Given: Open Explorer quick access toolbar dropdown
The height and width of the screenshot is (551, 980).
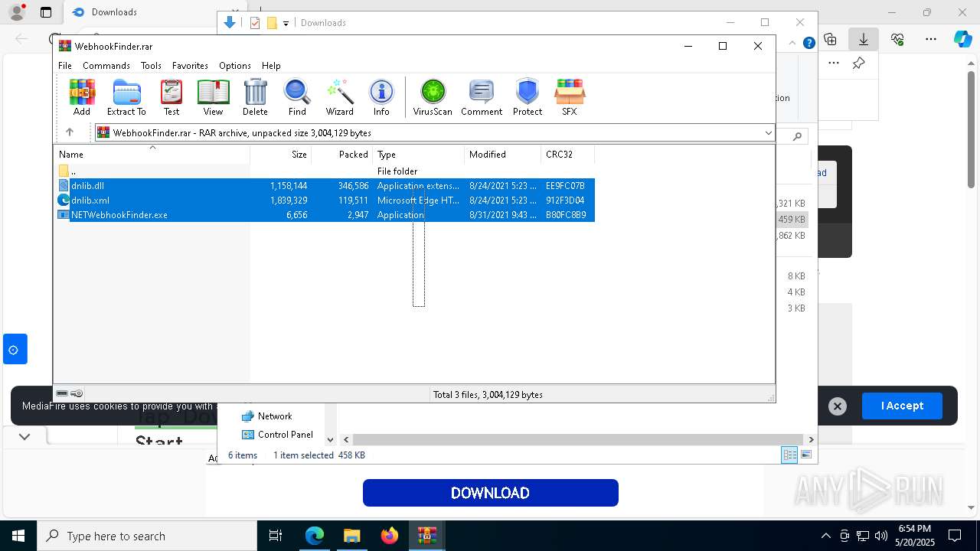Looking at the screenshot, I should [x=286, y=23].
